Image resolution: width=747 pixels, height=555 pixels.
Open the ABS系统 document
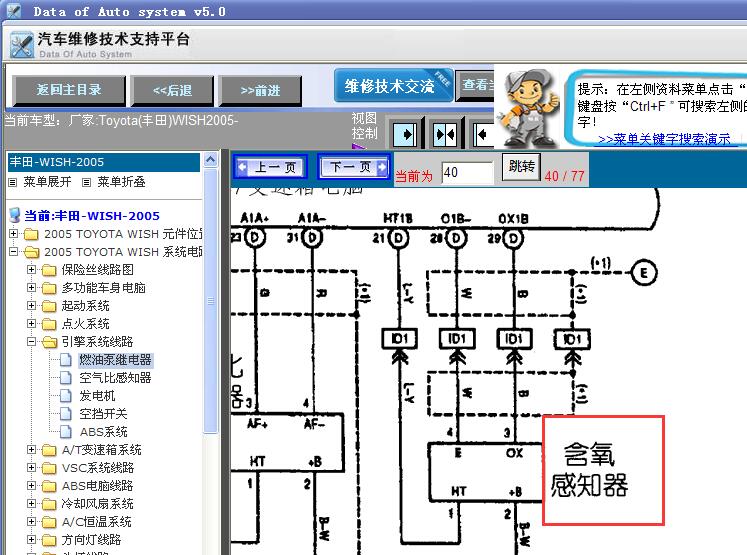pyautogui.click(x=103, y=432)
